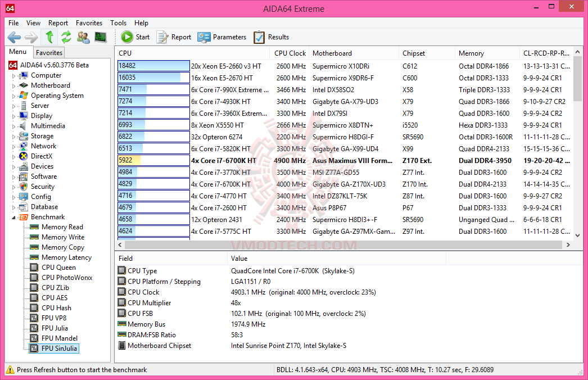Click the vertical scrollbar down arrow
This screenshot has height=380, width=588.
577,236
